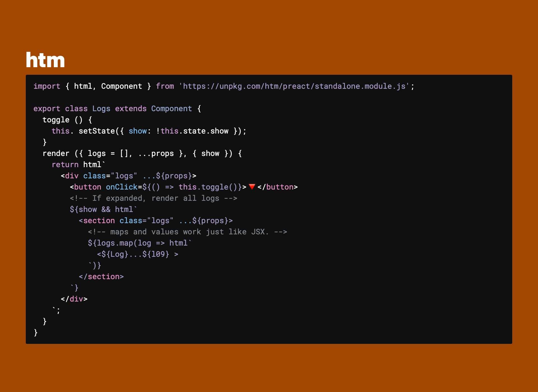Click the class name Logs
This screenshot has width=538, height=392.
(101, 109)
